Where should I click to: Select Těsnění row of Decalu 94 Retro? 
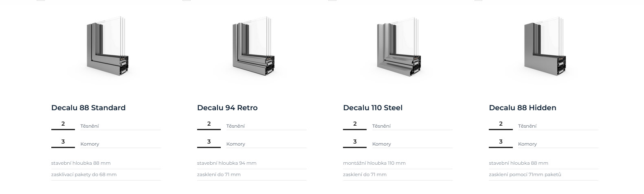235,126
